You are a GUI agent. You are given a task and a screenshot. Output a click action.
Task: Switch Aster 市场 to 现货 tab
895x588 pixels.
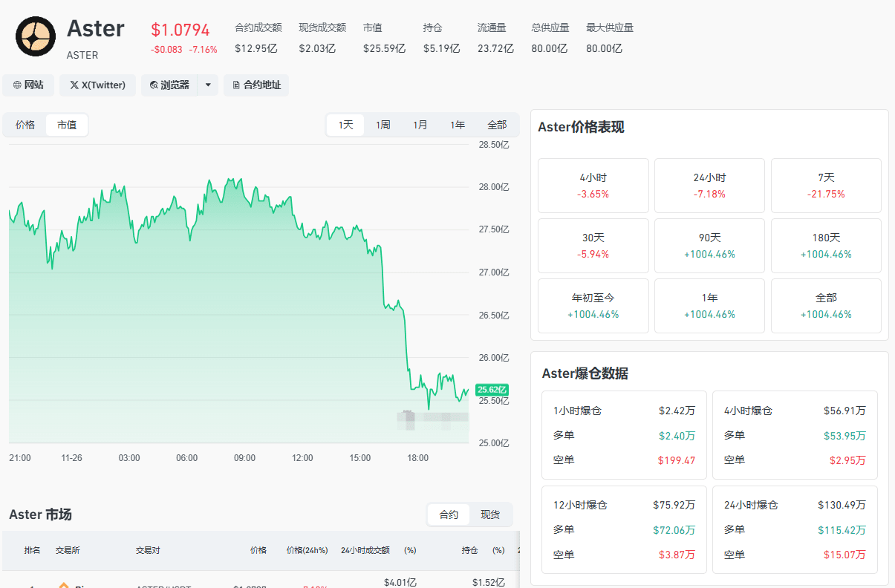click(490, 514)
